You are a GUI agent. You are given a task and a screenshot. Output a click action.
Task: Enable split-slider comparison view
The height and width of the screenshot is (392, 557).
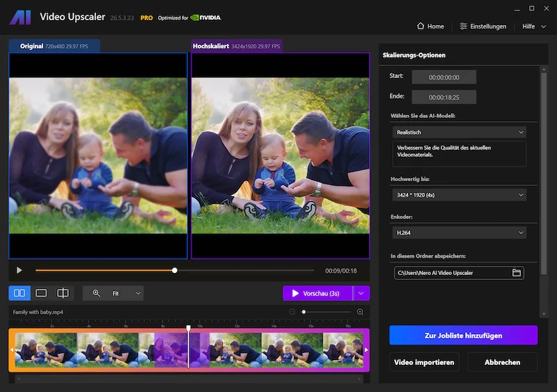point(63,293)
